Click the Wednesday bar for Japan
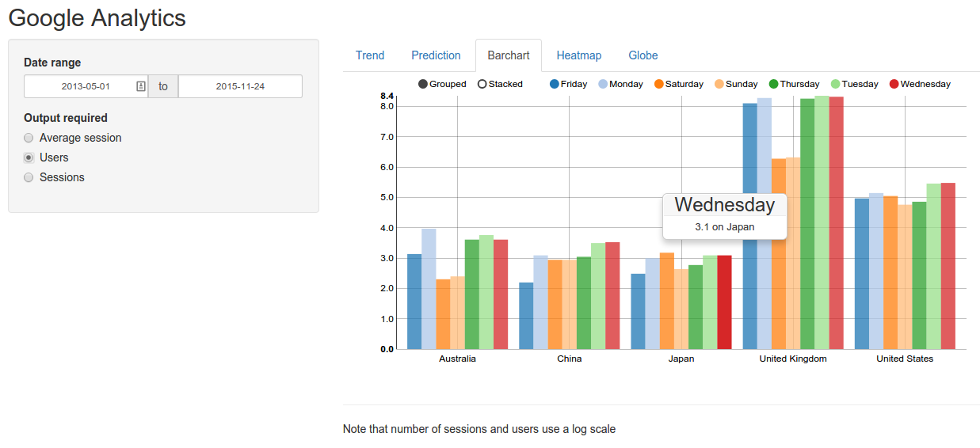The image size is (980, 448). tap(724, 305)
